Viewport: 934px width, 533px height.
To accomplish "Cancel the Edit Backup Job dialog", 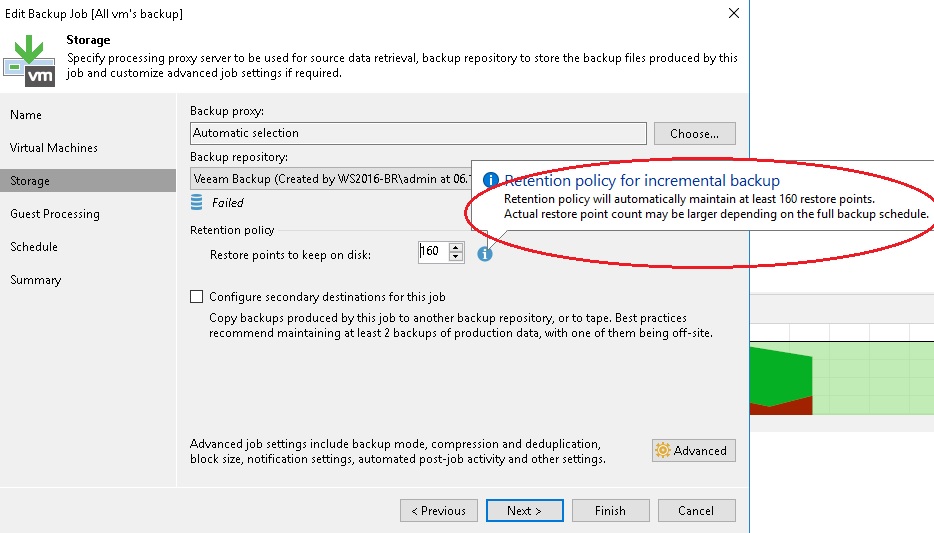I will tap(696, 510).
